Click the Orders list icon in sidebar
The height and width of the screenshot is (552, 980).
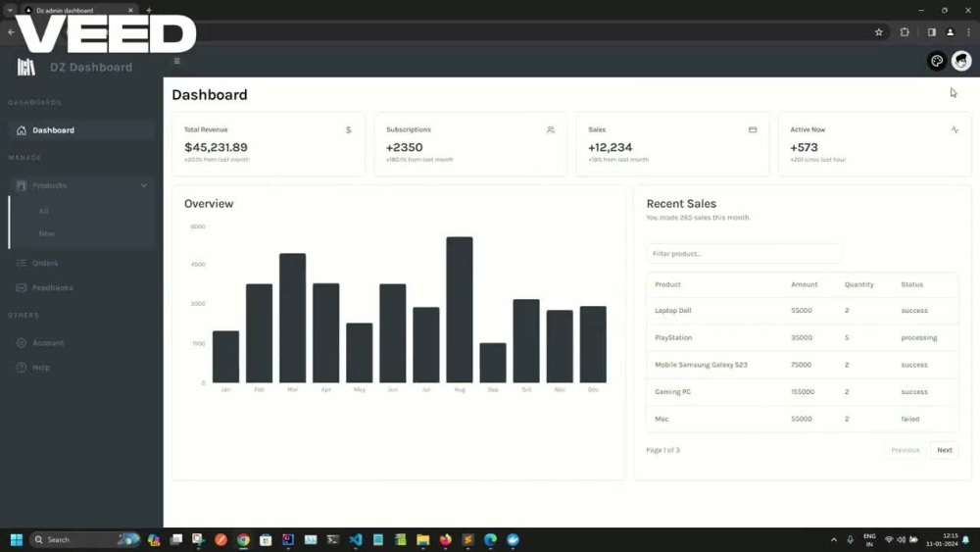(x=22, y=263)
